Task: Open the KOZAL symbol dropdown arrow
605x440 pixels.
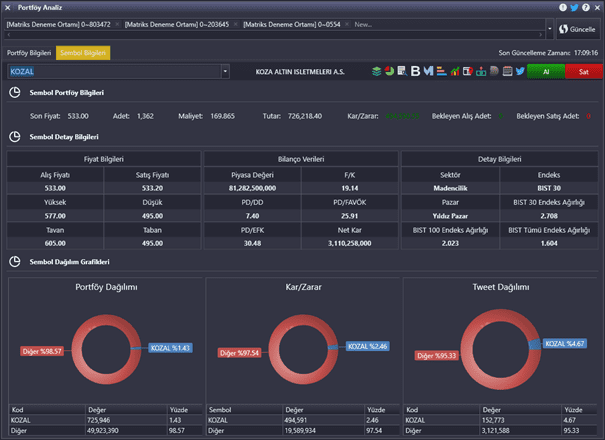Action: click(x=225, y=71)
